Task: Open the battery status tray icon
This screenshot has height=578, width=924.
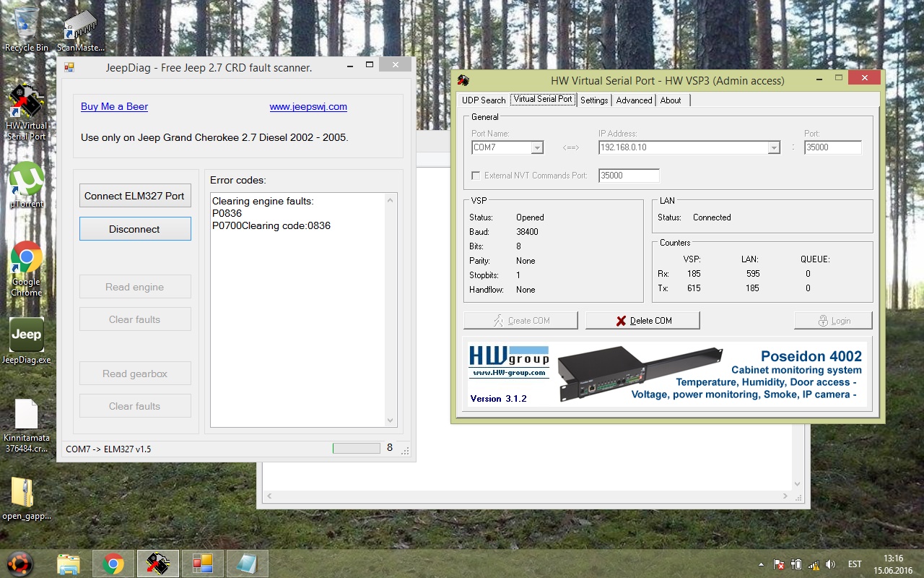Action: pos(796,564)
